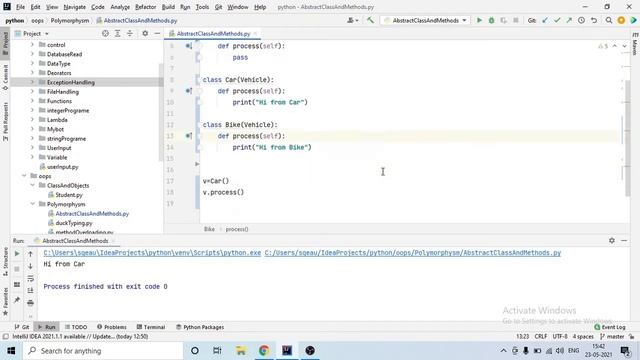Click the Git push arrow icon
Screen dimensions: 640x360
point(569,20)
